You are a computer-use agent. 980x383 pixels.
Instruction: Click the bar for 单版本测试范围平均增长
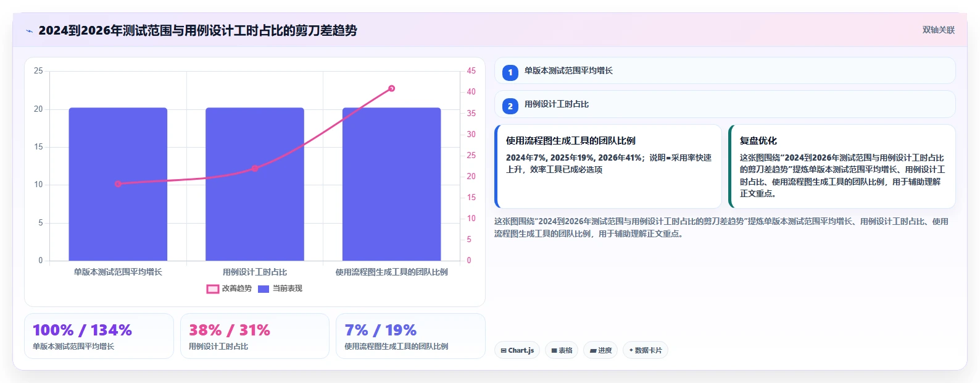click(x=118, y=184)
